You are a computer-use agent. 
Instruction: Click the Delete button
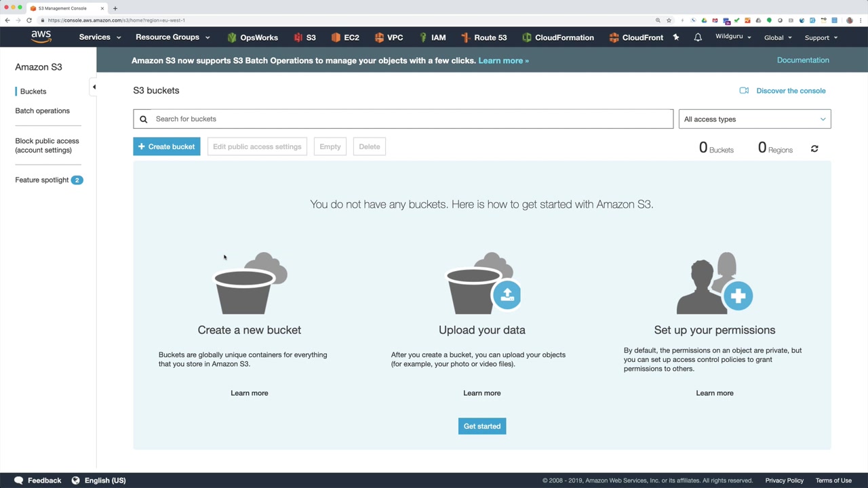tap(370, 146)
